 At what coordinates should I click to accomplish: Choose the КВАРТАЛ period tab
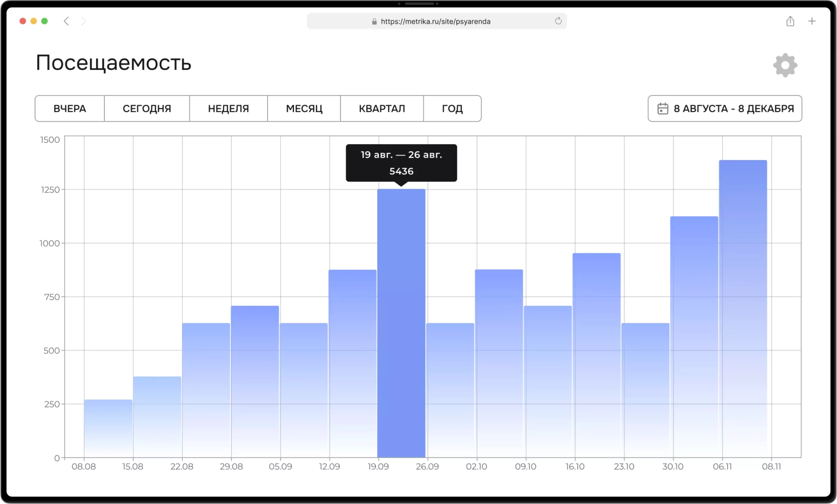382,108
